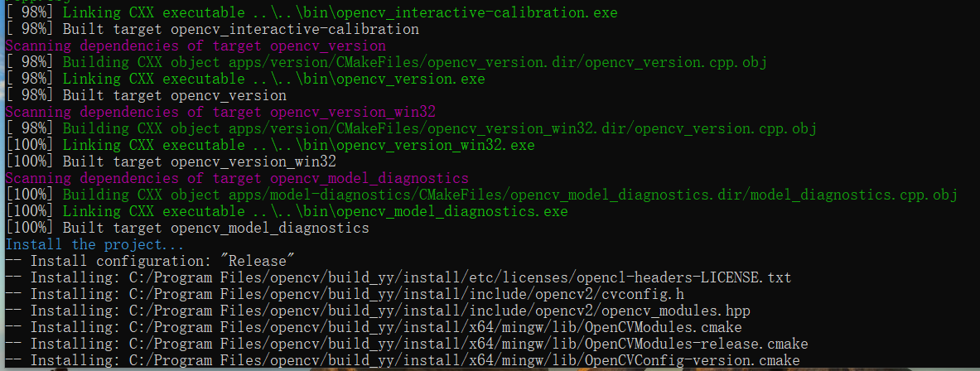Screen dimensions: 980x371
Task: Click 'Install configuration: "Release"' line
Action: click(x=150, y=261)
